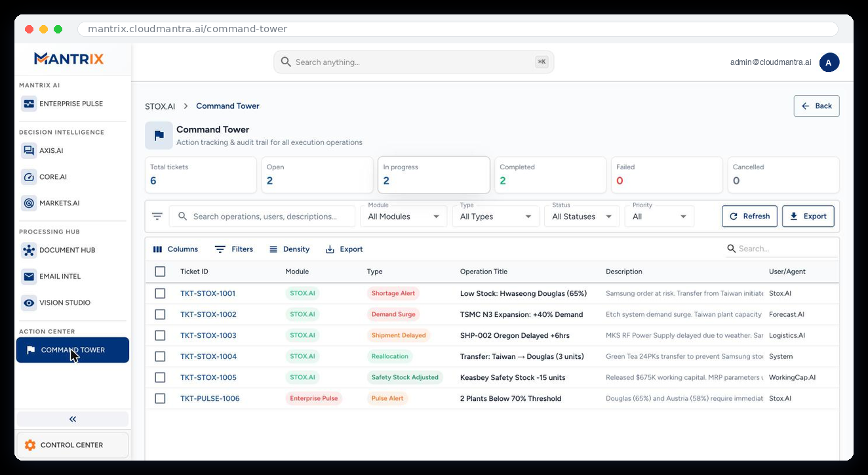Open the Module dropdown
Screen dimensions: 868x475
point(403,217)
